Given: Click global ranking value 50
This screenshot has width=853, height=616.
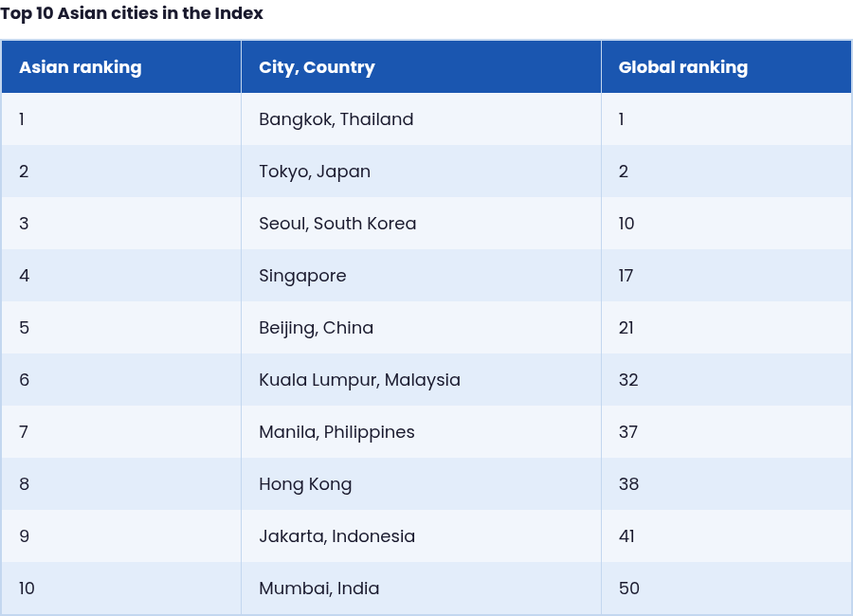Looking at the screenshot, I should (x=629, y=589).
